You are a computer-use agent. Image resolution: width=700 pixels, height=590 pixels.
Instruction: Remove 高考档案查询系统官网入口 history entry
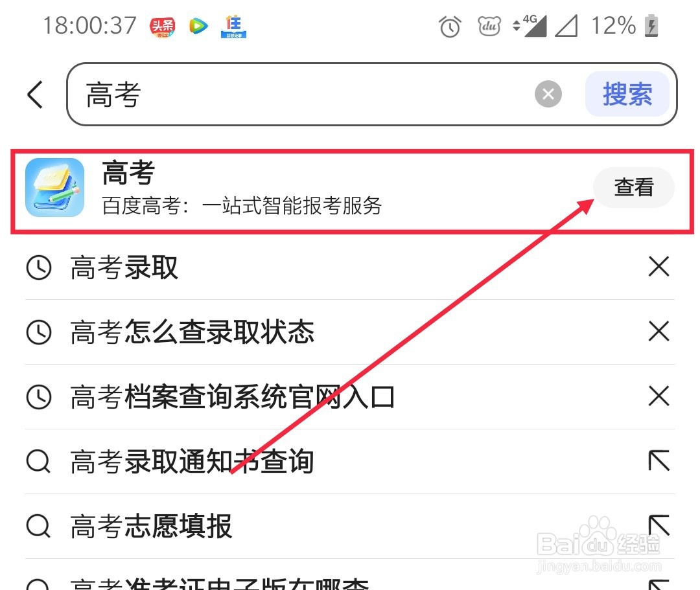click(x=659, y=396)
